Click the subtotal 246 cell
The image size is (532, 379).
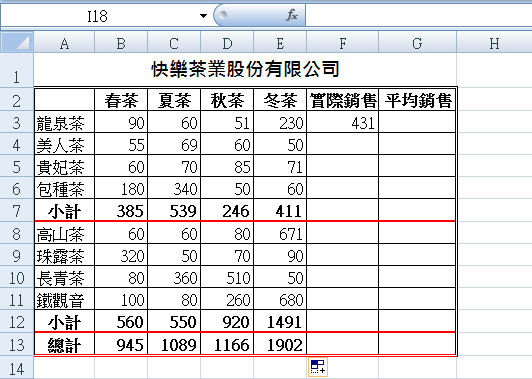coord(227,210)
